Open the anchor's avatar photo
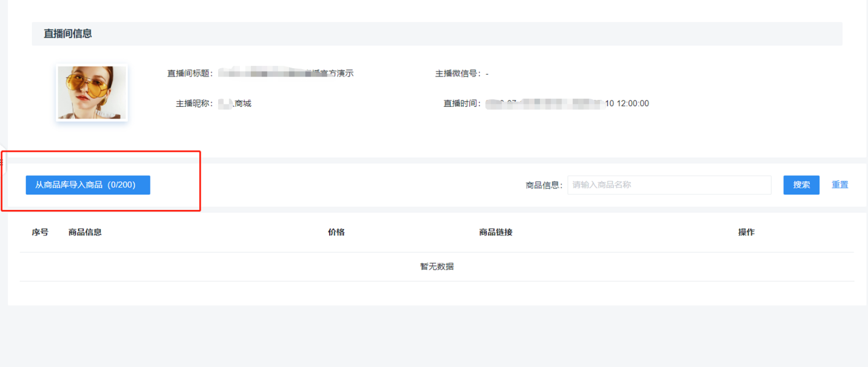The height and width of the screenshot is (367, 868). pos(92,93)
